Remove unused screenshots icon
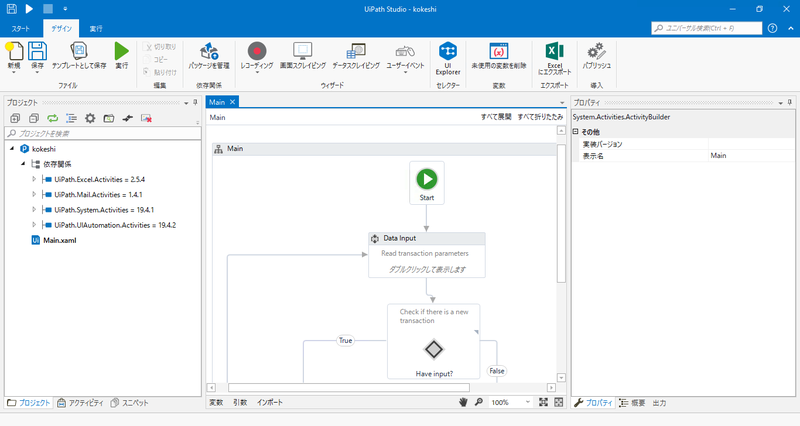Screen dimensions: 800x426 click(x=146, y=118)
